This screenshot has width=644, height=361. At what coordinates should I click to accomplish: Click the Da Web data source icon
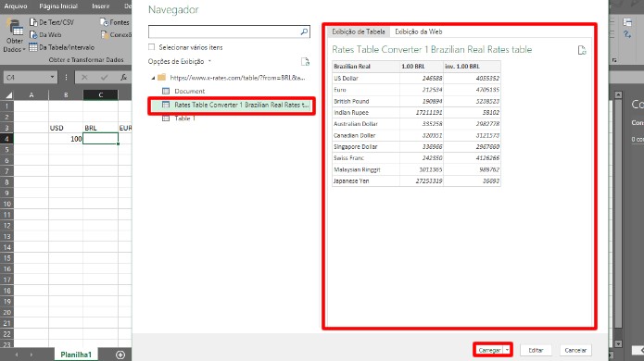click(33, 35)
